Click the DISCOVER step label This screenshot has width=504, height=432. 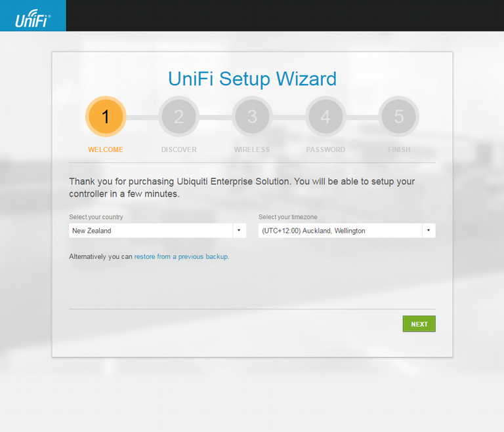point(178,149)
